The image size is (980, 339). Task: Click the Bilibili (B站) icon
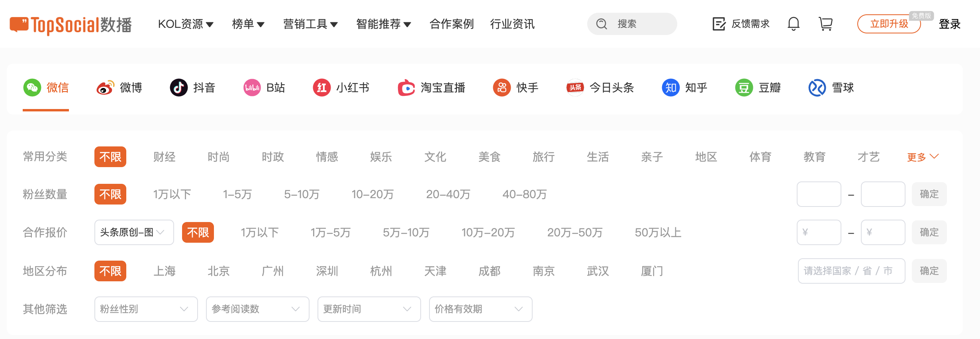tap(252, 88)
